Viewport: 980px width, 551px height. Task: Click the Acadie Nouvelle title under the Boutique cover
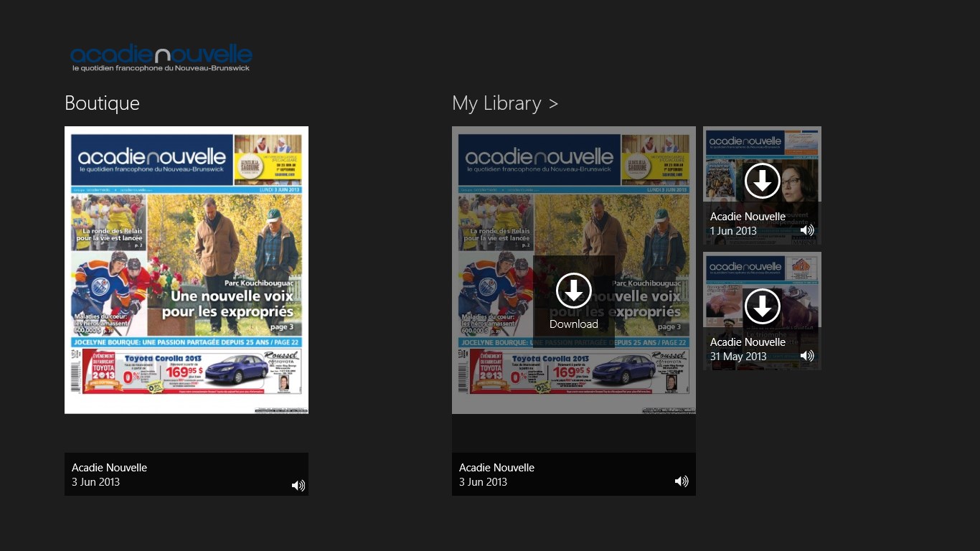pos(109,467)
